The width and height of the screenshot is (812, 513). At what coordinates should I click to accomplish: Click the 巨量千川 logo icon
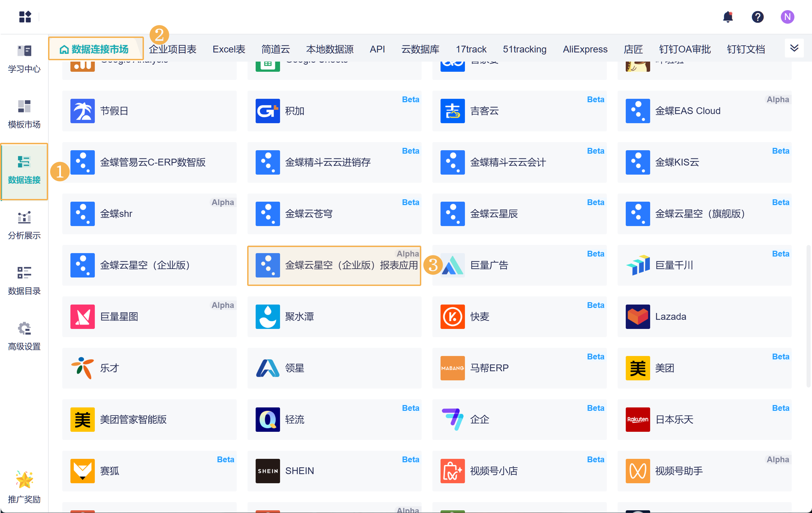[x=638, y=265]
